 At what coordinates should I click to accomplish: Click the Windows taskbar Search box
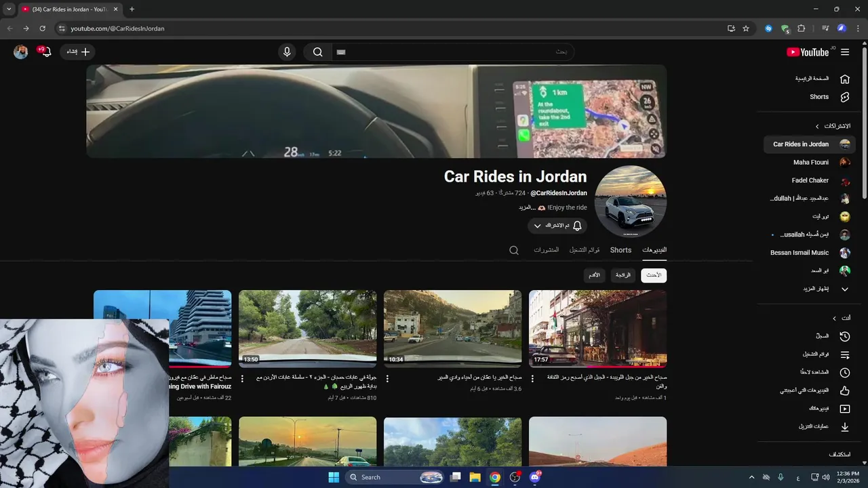(x=396, y=477)
